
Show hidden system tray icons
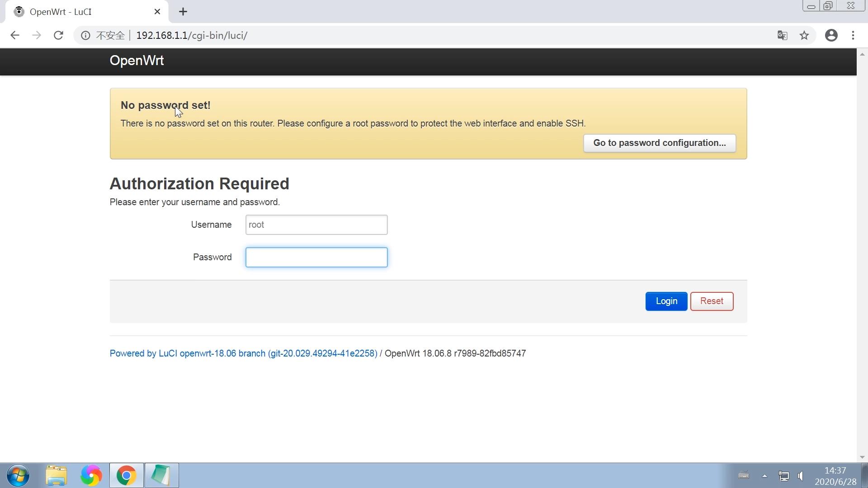(764, 476)
